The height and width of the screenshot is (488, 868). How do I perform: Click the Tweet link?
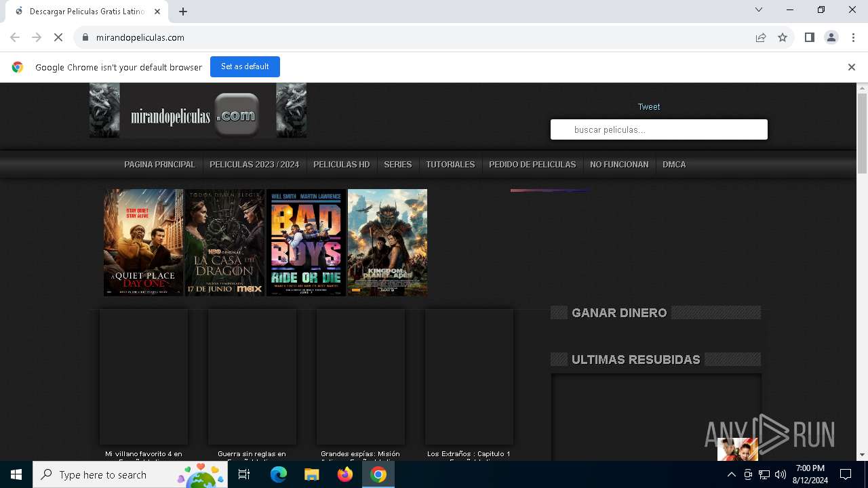tap(649, 106)
